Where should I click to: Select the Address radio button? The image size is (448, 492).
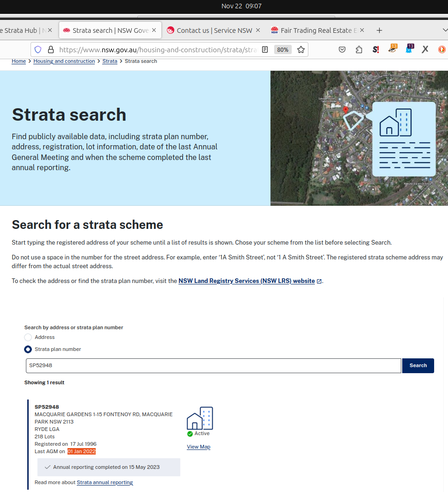coord(28,337)
